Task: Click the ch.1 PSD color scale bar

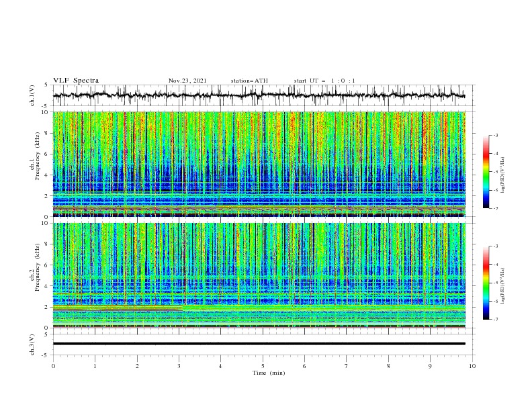Action: click(486, 172)
